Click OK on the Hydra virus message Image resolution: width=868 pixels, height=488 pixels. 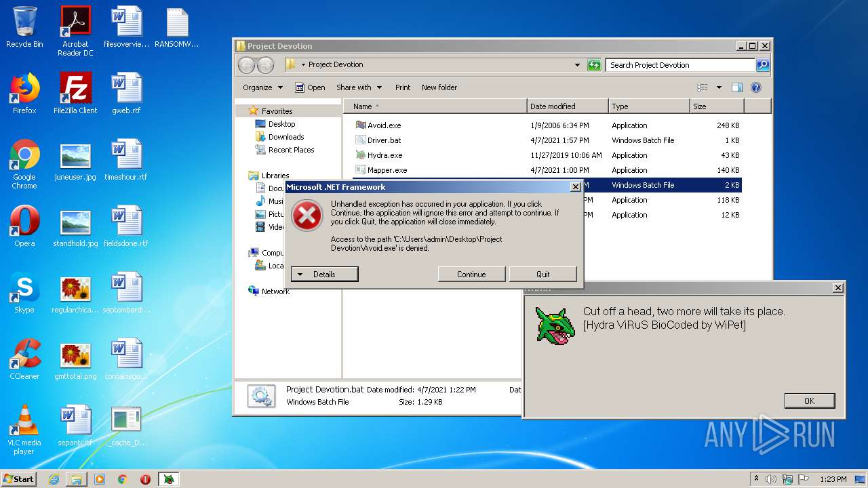pos(809,401)
